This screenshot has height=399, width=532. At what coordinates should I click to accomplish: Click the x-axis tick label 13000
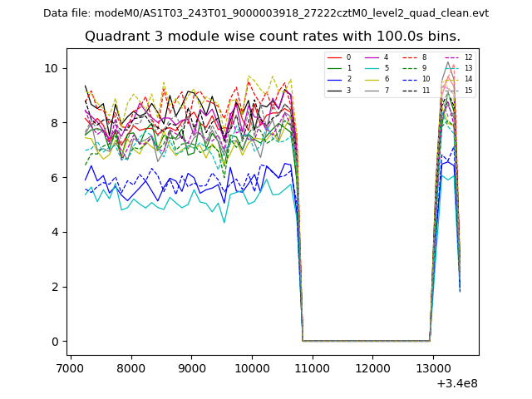pyautogui.click(x=431, y=367)
